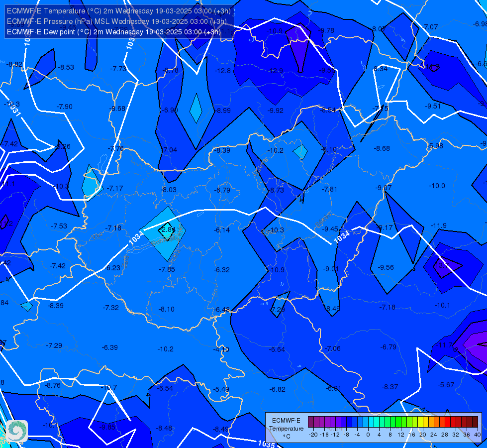Image resolution: width=487 pixels, height=448 pixels.
Task: Select the ECMWF-E Pressure MSL header line
Action: [x=117, y=21]
